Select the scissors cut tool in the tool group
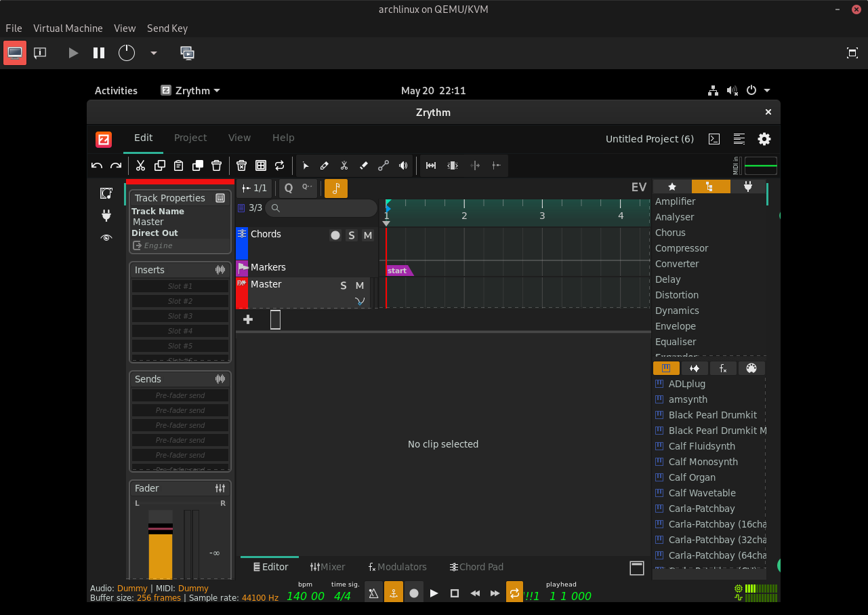This screenshot has height=615, width=868. (344, 165)
